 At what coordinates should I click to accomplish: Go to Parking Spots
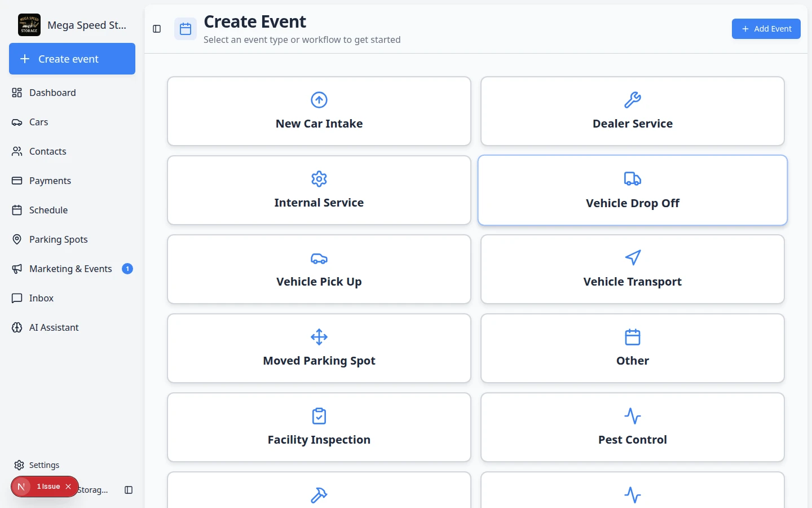[x=72, y=239]
